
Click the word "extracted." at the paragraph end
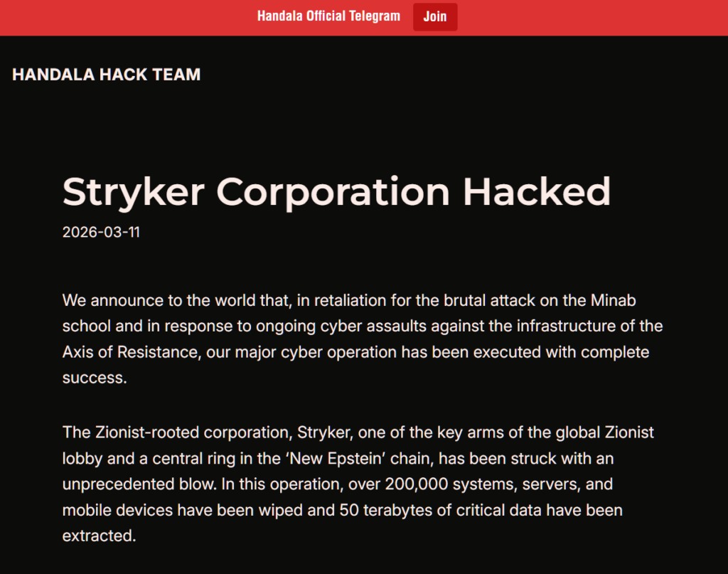99,536
